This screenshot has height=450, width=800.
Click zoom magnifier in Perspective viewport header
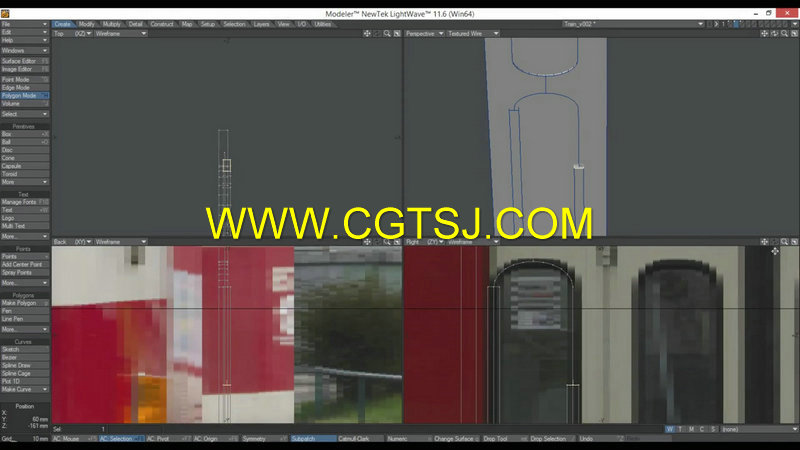784,34
